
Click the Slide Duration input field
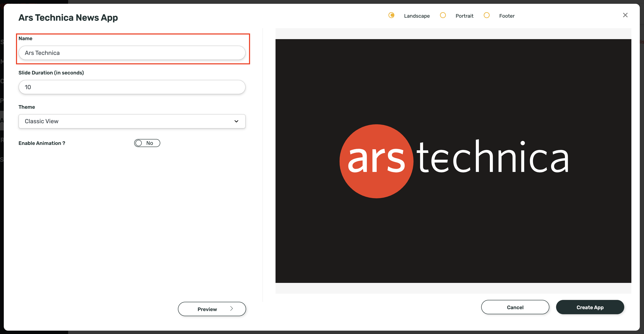(x=132, y=87)
